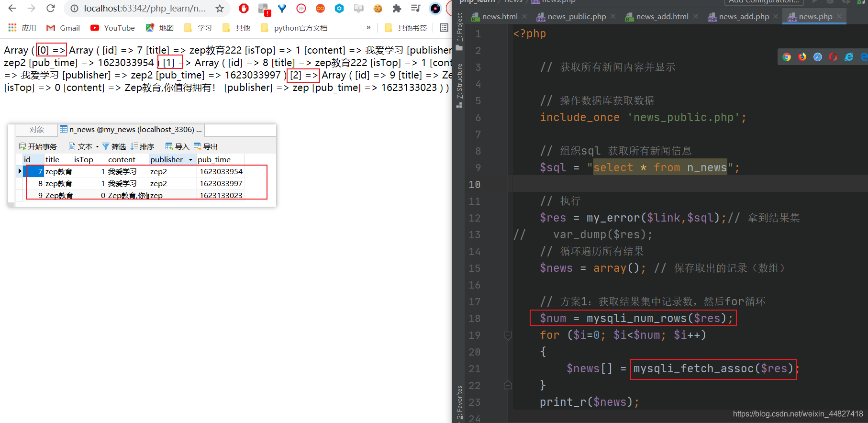The width and height of the screenshot is (868, 423).
Task: Open the Structure tool window
Action: 459,85
